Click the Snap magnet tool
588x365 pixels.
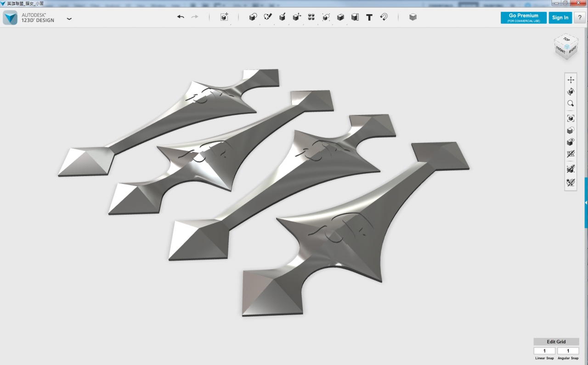384,17
